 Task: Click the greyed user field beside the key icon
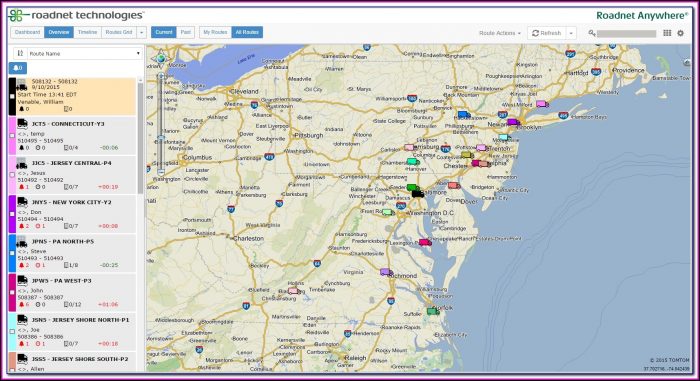626,33
